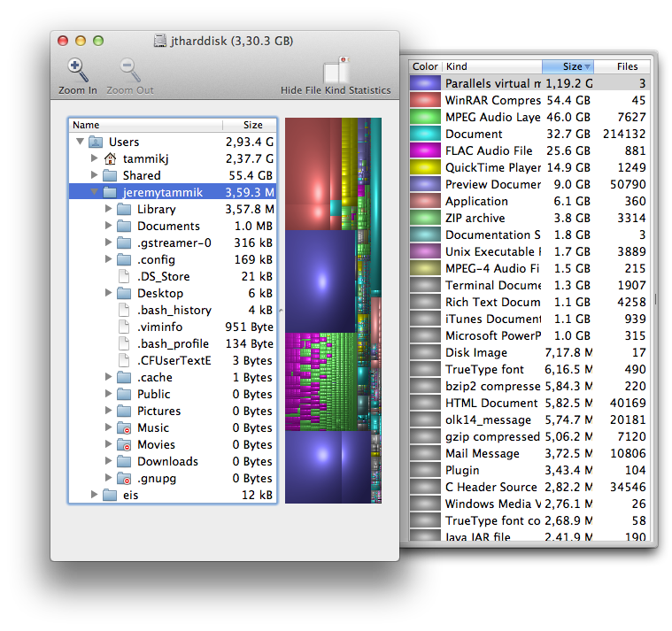Select the Public folder row
Image resolution: width=672 pixels, height=631 pixels.
[173, 394]
